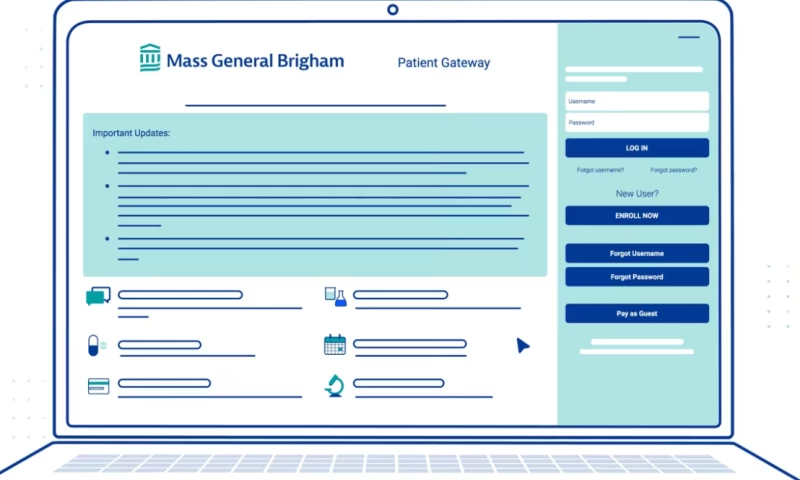
Task: Click the 'New User?' label
Action: coord(637,194)
